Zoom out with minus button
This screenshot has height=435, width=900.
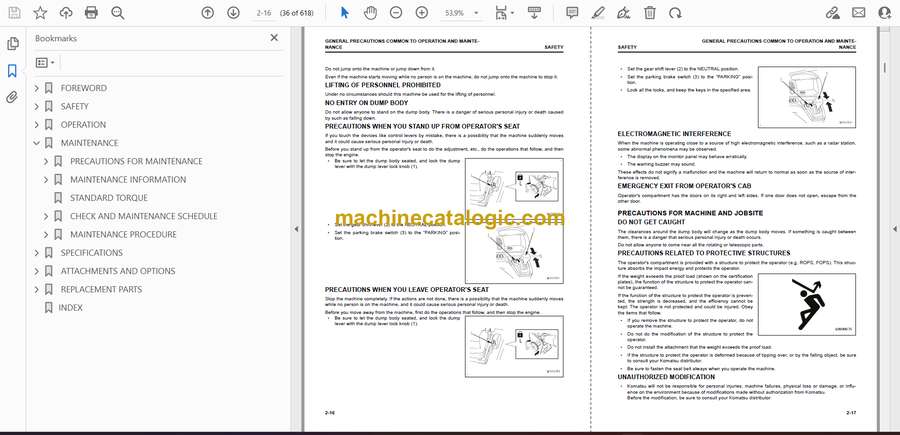click(x=395, y=13)
